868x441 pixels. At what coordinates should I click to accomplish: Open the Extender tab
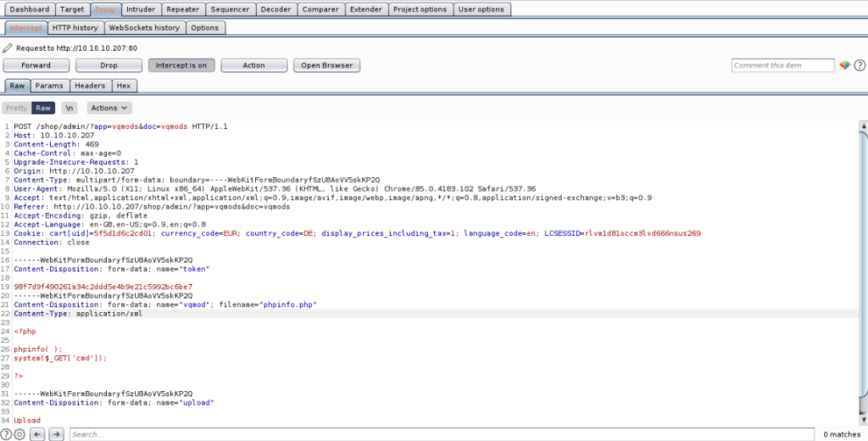366,9
